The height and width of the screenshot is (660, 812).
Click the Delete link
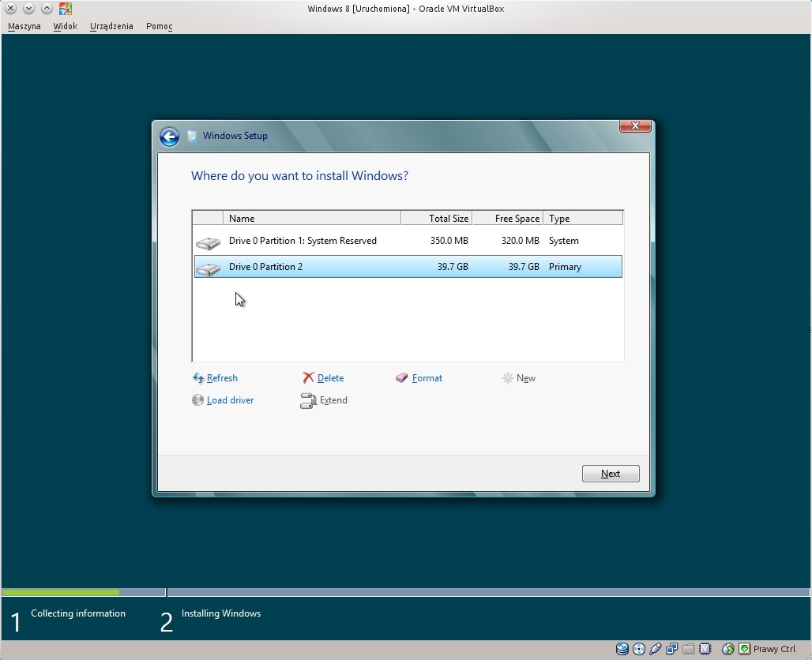tap(330, 378)
